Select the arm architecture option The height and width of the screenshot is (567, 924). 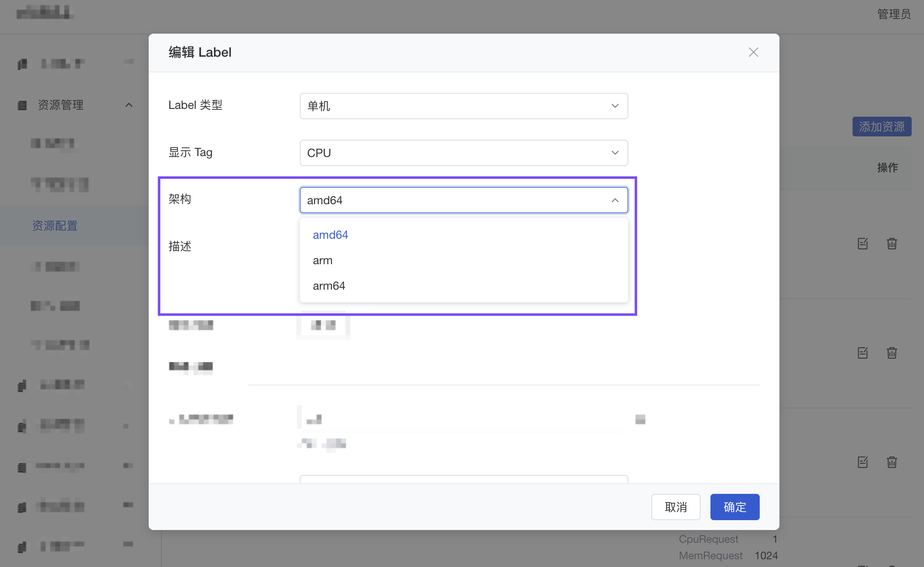[323, 260]
